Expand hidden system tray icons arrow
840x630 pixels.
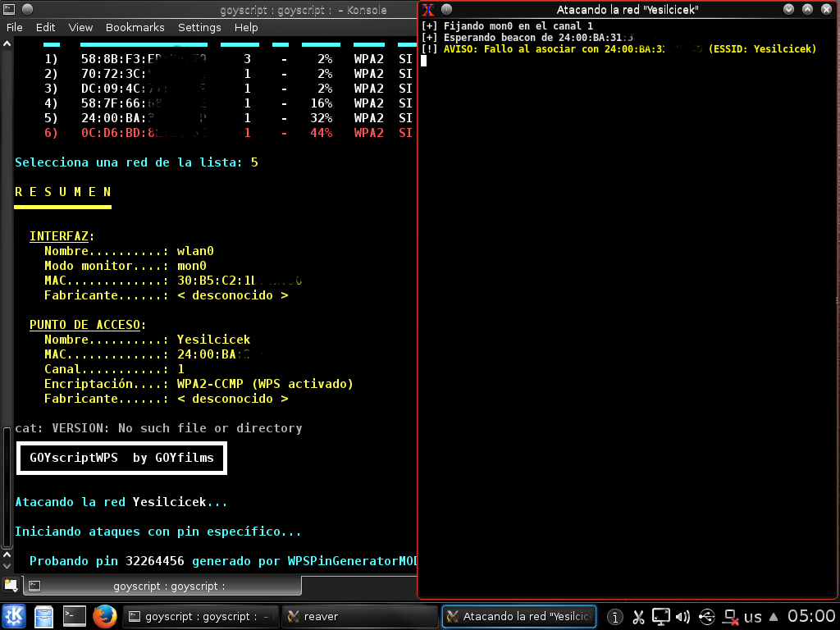pyautogui.click(x=774, y=617)
